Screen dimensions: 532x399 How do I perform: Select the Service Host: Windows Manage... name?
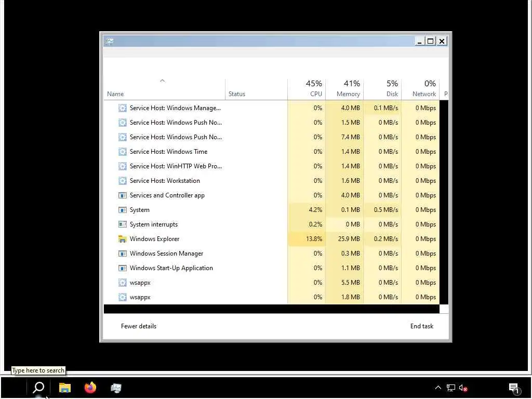point(175,108)
